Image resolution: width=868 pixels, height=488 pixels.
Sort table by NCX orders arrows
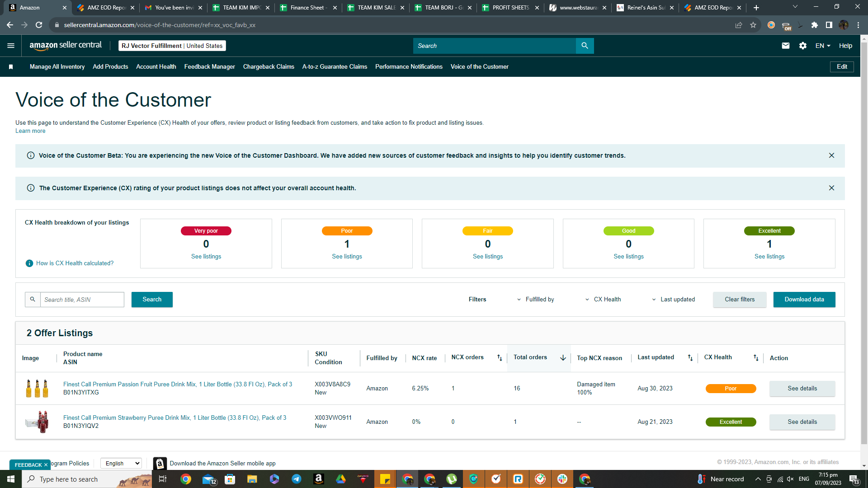[500, 358]
